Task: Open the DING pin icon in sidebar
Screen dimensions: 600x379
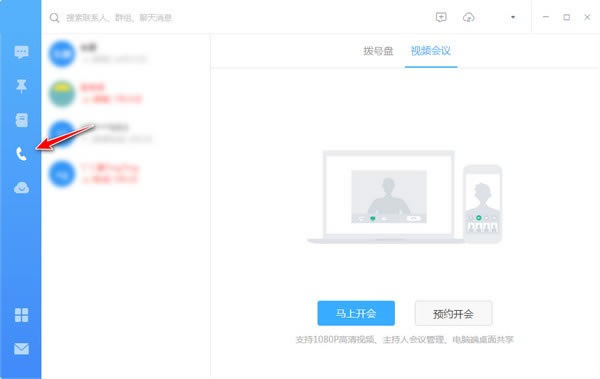Action: click(21, 86)
